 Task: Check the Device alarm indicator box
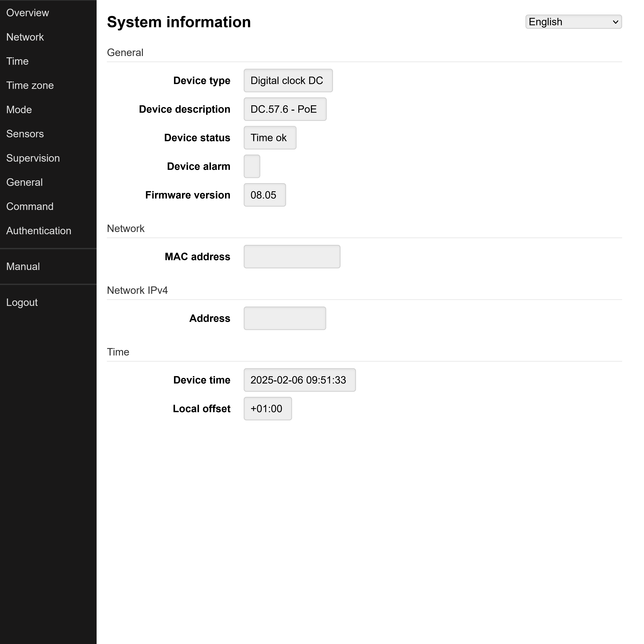252,166
